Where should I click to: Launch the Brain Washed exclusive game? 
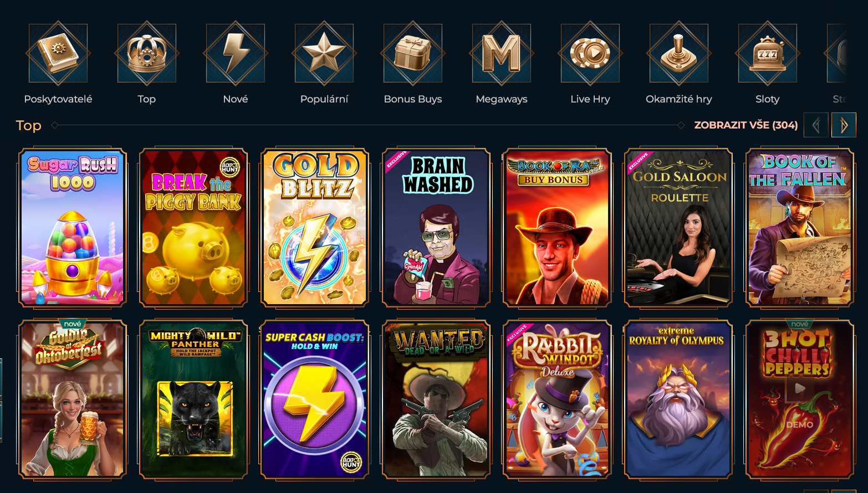click(x=436, y=228)
